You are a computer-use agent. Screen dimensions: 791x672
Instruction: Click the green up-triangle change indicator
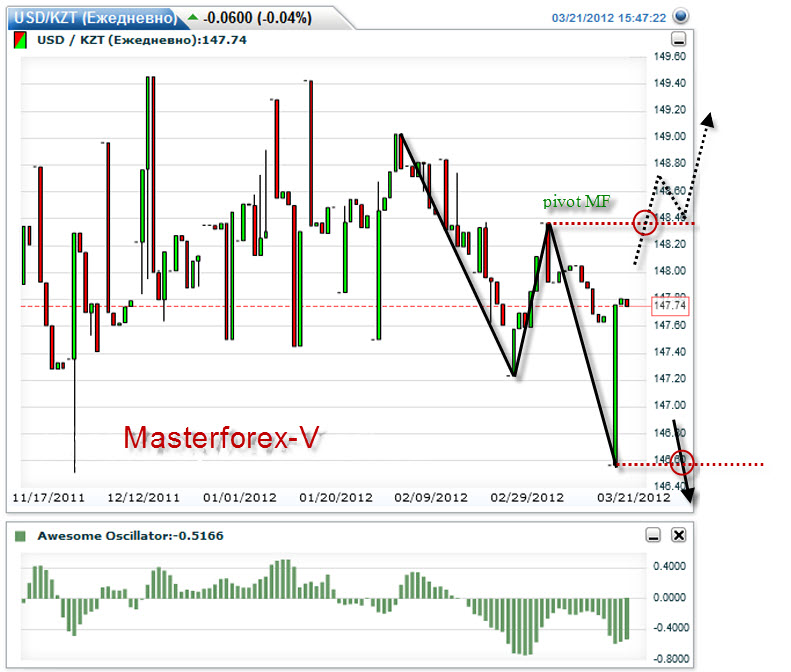point(193,18)
